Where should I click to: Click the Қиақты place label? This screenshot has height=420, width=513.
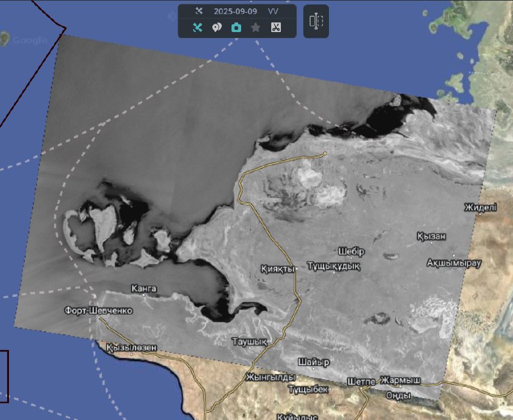pos(278,268)
